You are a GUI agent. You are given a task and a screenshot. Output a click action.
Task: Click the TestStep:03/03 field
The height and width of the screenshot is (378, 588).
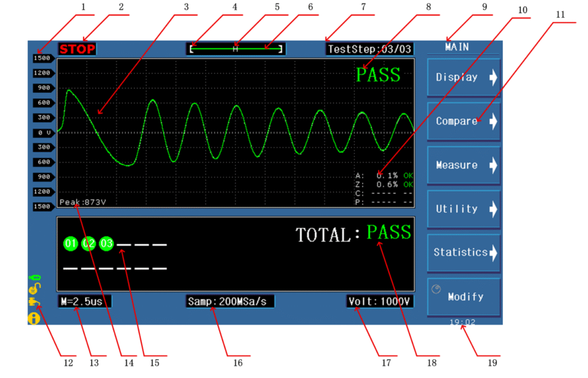click(369, 49)
